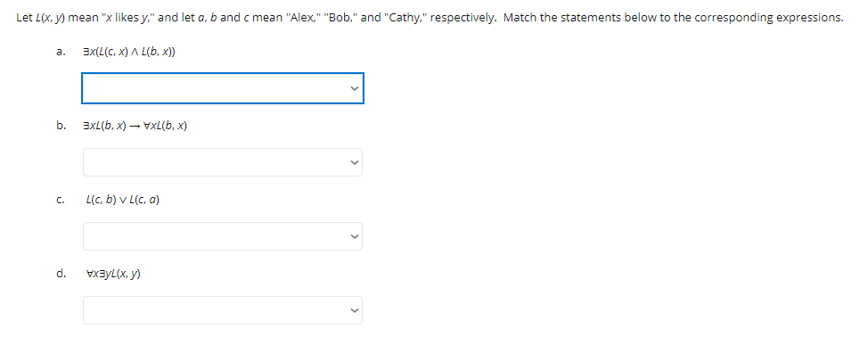Click the expression ∀x∃yL(x, y)

click(x=113, y=274)
